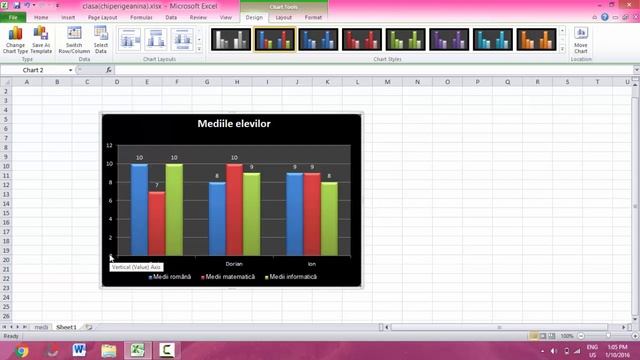
Task: Open File Explorer from the taskbar
Action: [109, 351]
